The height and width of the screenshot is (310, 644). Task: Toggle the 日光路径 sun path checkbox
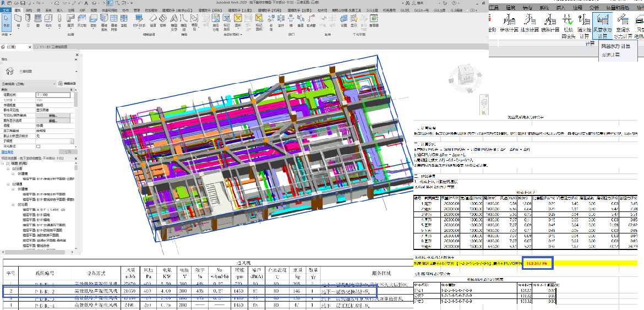tap(38, 146)
